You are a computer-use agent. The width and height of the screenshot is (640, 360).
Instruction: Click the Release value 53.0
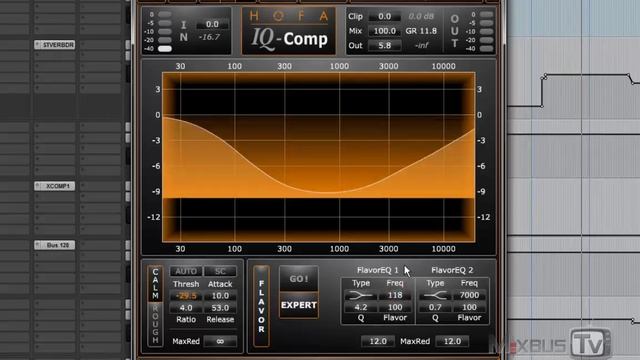coord(220,308)
